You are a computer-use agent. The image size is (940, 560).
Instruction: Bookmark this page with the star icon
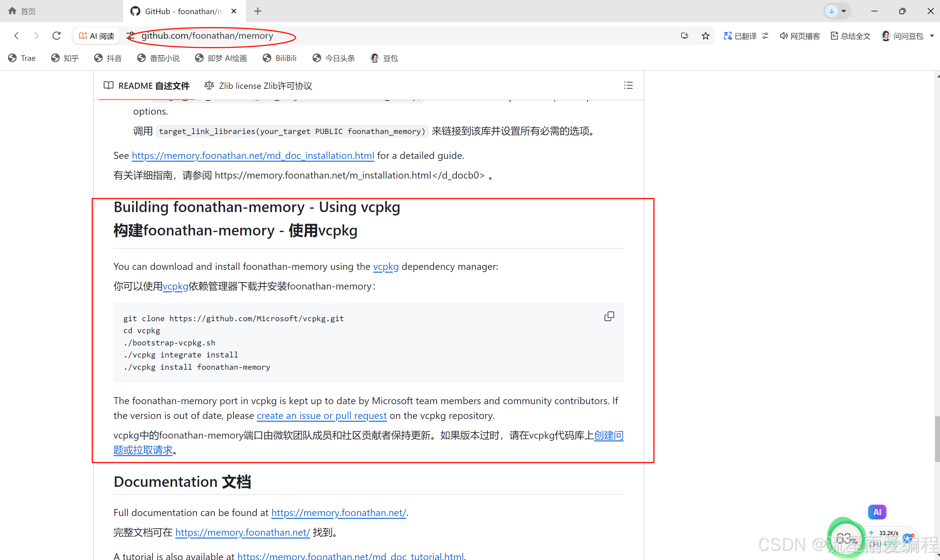[x=706, y=36]
